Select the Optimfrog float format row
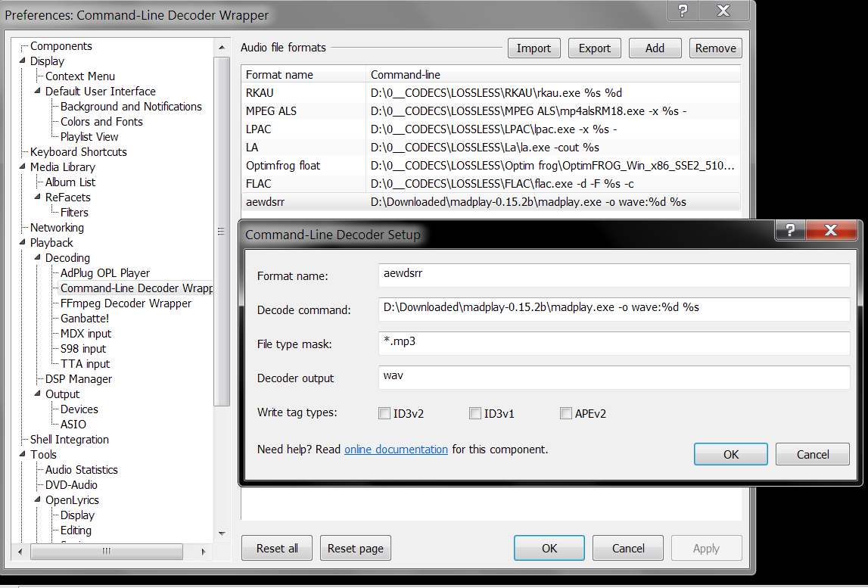Screen dimensions: 868x588 [x=490, y=165]
